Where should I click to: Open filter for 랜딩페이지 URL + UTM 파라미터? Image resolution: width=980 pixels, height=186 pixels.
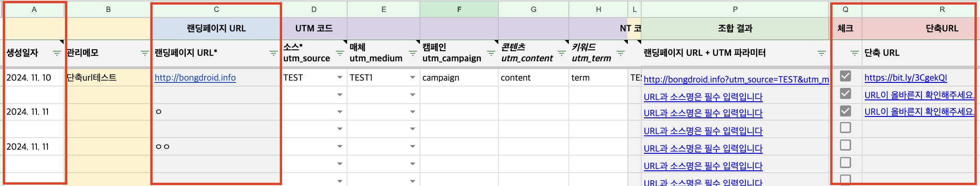(x=821, y=53)
